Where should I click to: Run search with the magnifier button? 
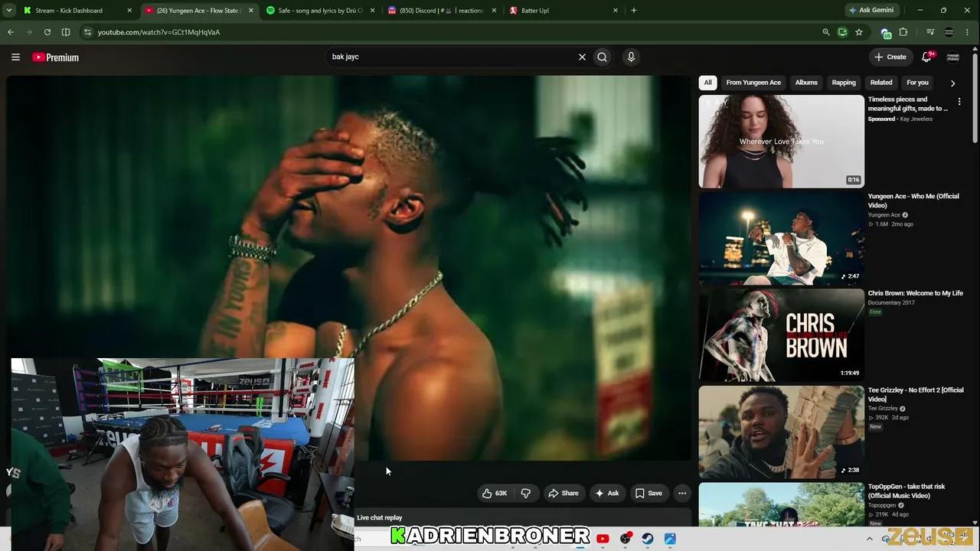point(603,57)
